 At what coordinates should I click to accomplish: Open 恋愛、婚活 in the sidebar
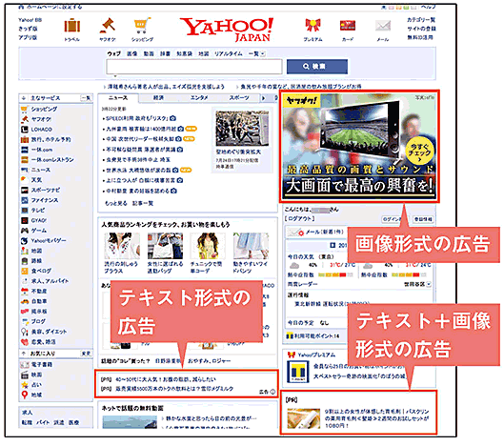point(43,342)
